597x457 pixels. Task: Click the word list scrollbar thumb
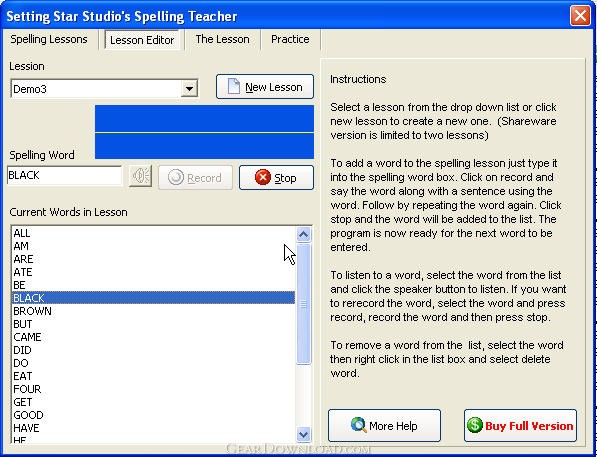click(x=303, y=304)
